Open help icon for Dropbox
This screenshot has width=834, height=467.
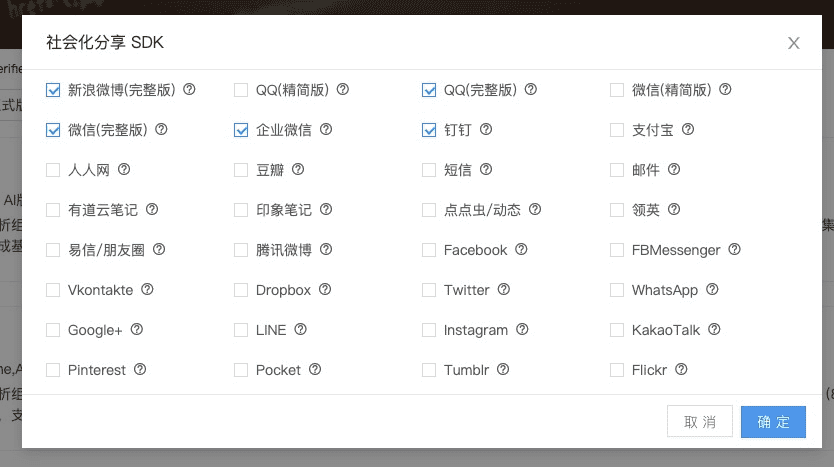[x=325, y=289]
